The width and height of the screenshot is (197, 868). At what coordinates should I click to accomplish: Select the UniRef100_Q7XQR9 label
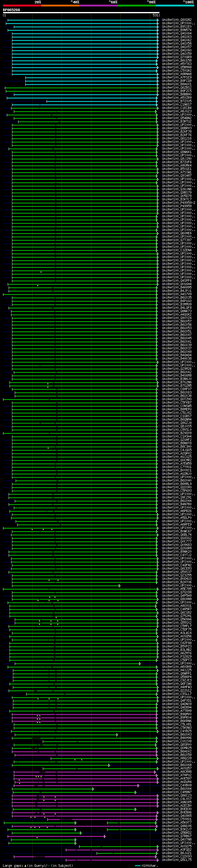click(x=177, y=57)
